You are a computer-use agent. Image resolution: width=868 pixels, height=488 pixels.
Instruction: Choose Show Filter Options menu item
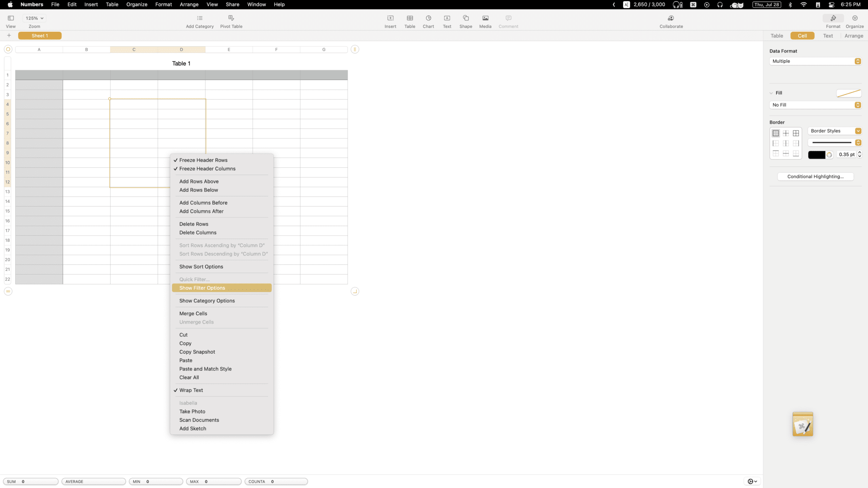click(x=202, y=288)
